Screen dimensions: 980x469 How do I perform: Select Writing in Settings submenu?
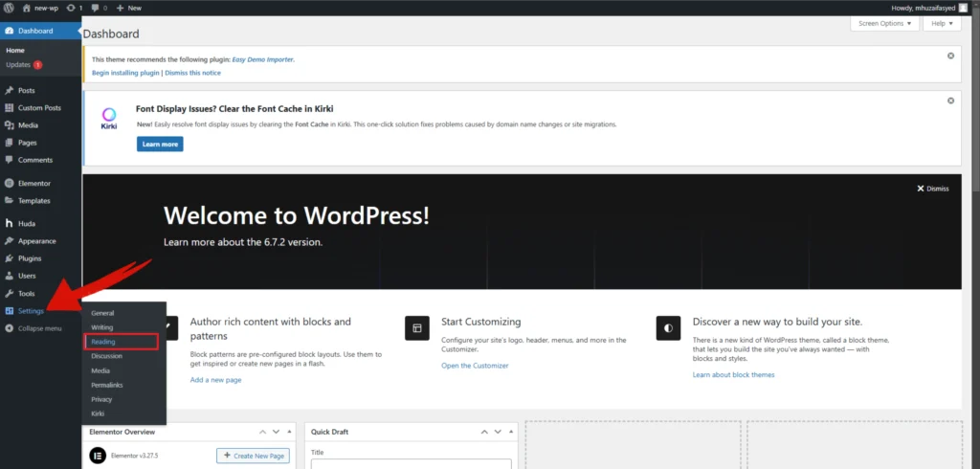pyautogui.click(x=101, y=327)
